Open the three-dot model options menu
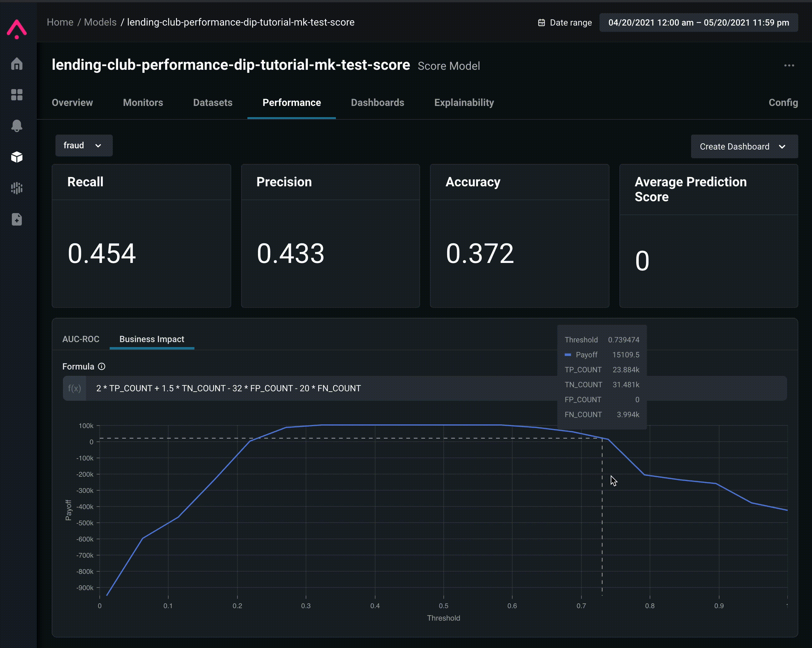The width and height of the screenshot is (812, 648). 789,65
